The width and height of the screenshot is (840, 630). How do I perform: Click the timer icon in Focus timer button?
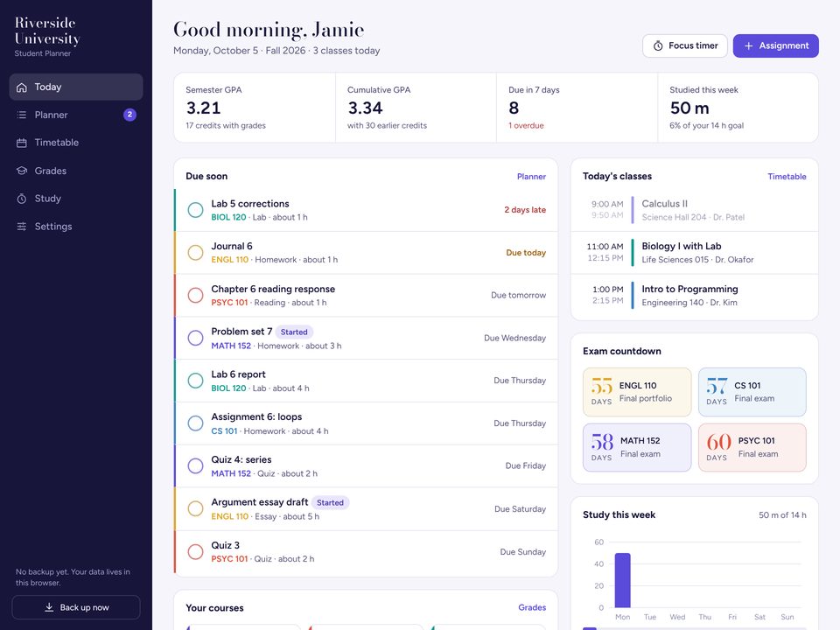(x=658, y=46)
